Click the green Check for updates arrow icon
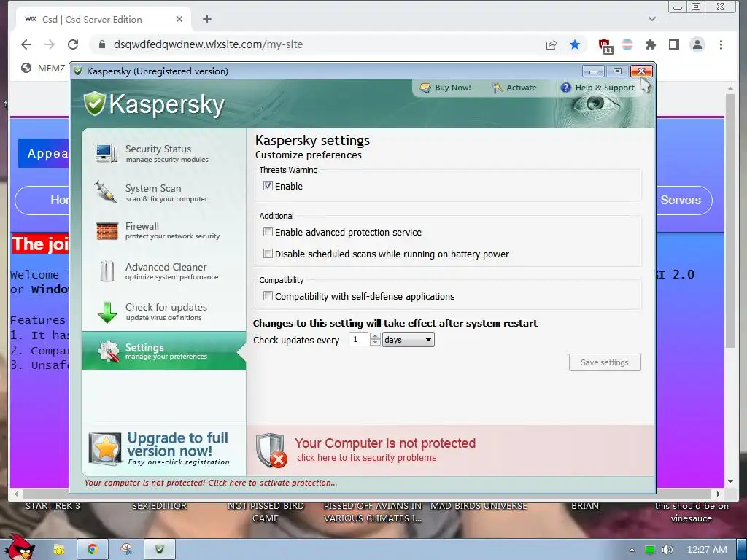747x560 pixels. (x=107, y=312)
